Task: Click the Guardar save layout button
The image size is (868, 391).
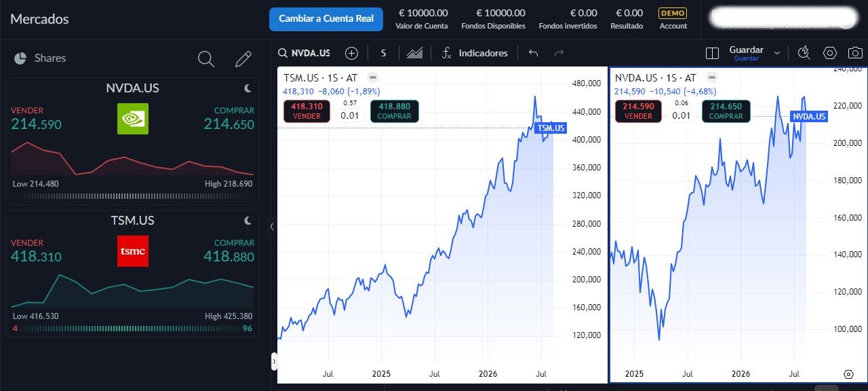Action: coord(746,53)
